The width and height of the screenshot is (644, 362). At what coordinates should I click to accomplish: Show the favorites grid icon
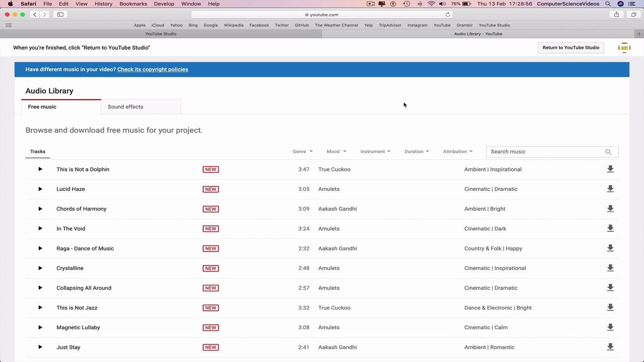[9, 25]
